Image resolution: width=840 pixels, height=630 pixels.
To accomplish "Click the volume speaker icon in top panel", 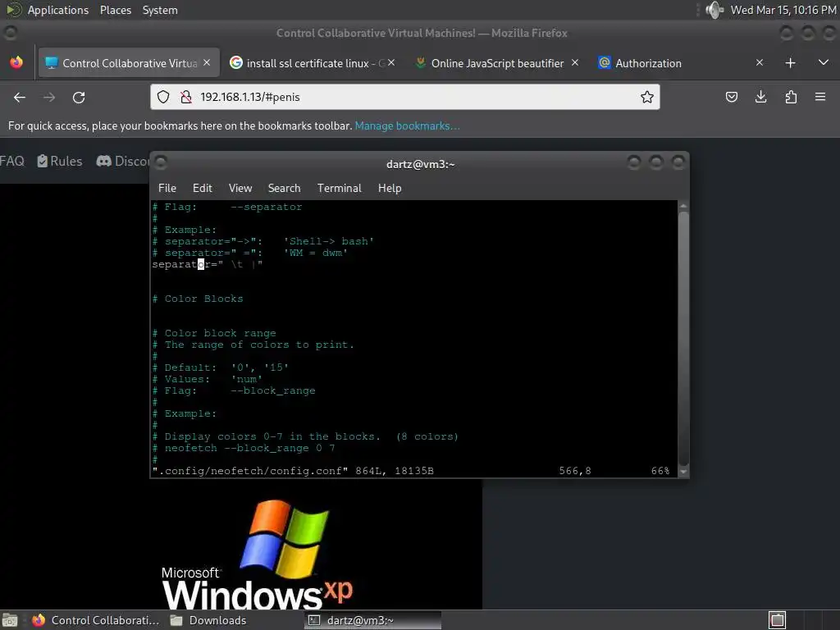I will tap(714, 10).
